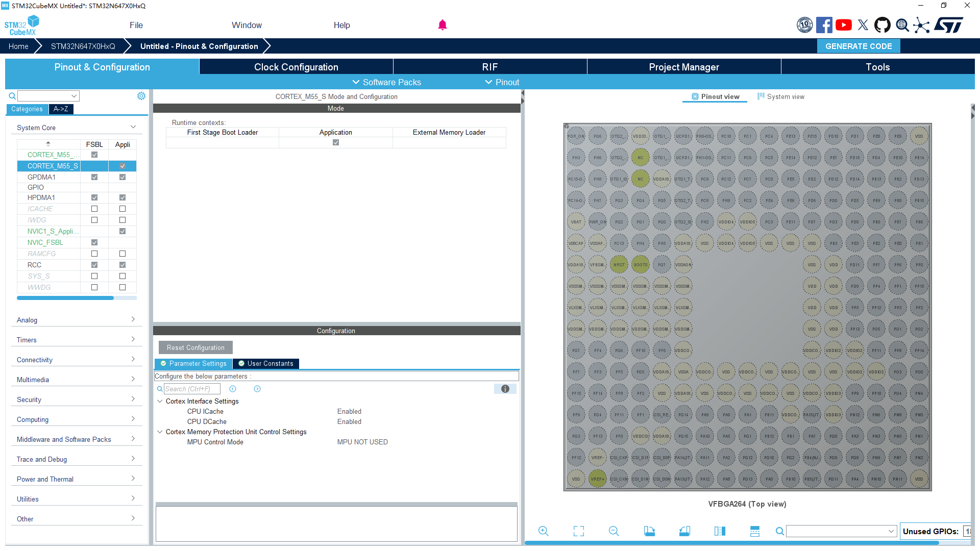Click the parameter info icon

(505, 389)
